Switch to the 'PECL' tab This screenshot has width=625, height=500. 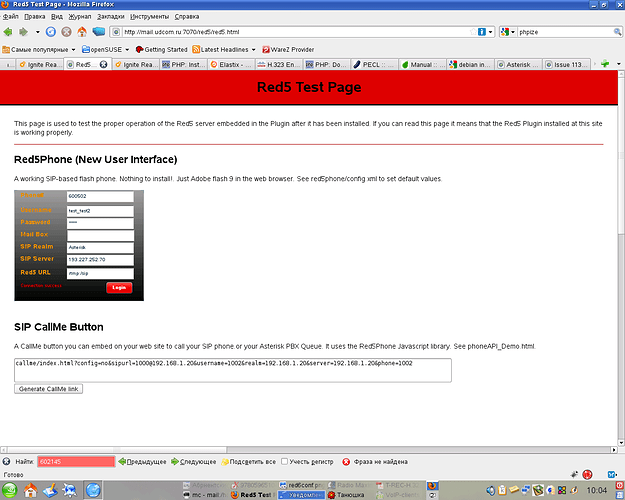(x=375, y=65)
